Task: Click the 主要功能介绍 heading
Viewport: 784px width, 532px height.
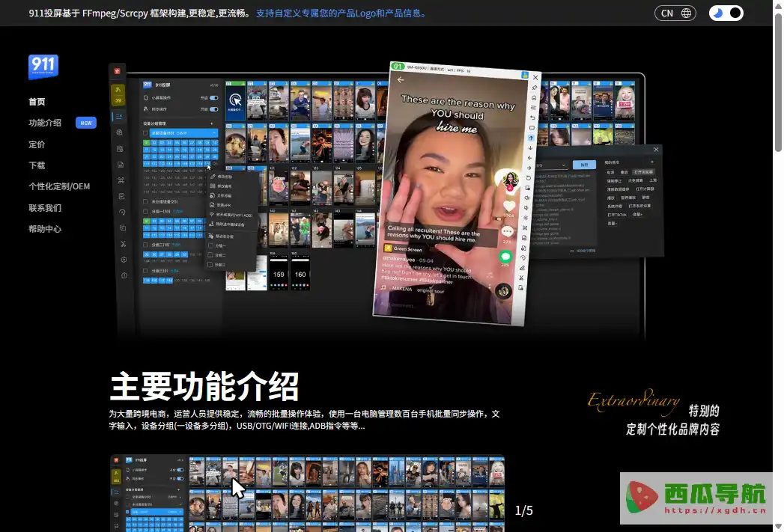Action: (204, 386)
